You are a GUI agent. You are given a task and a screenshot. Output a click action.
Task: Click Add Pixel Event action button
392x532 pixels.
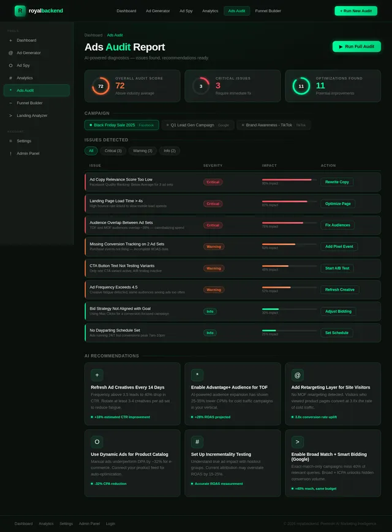(339, 247)
